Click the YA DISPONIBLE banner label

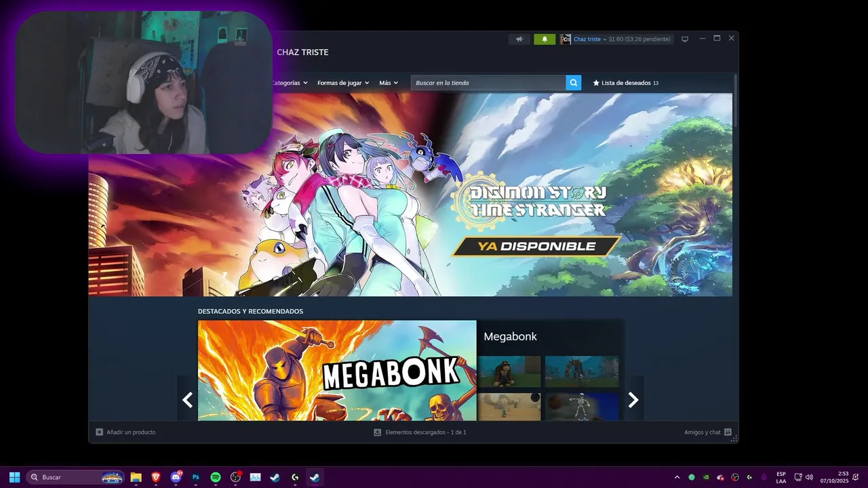[x=536, y=247]
